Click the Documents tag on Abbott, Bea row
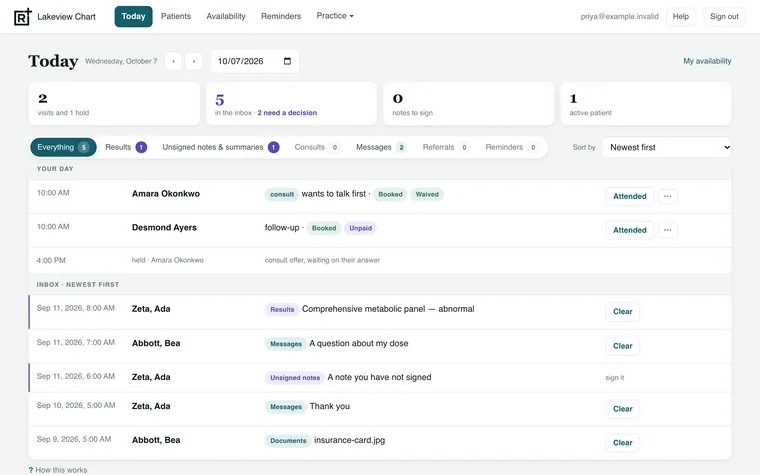Image resolution: width=760 pixels, height=475 pixels. pyautogui.click(x=288, y=441)
